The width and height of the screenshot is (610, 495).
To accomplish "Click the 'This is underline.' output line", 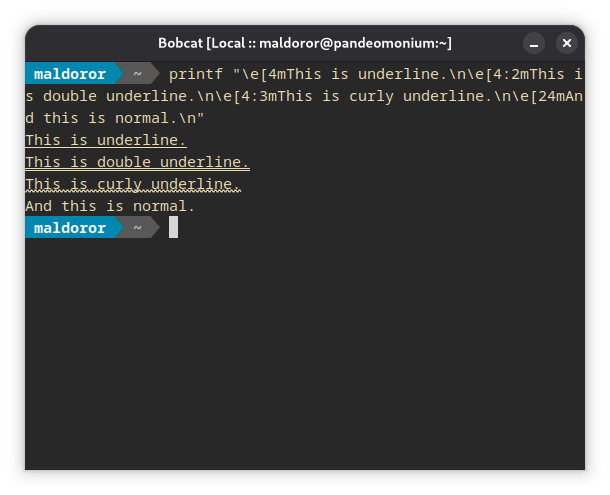I will [x=106, y=140].
